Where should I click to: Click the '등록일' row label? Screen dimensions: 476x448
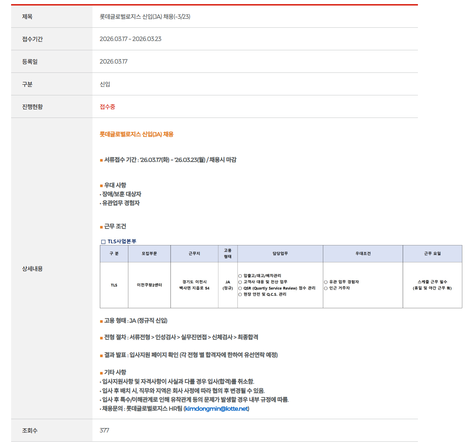30,62
